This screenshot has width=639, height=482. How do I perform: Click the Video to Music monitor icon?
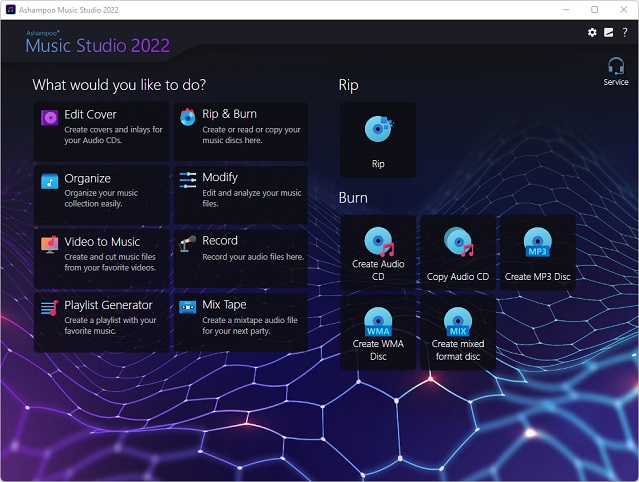coord(50,244)
